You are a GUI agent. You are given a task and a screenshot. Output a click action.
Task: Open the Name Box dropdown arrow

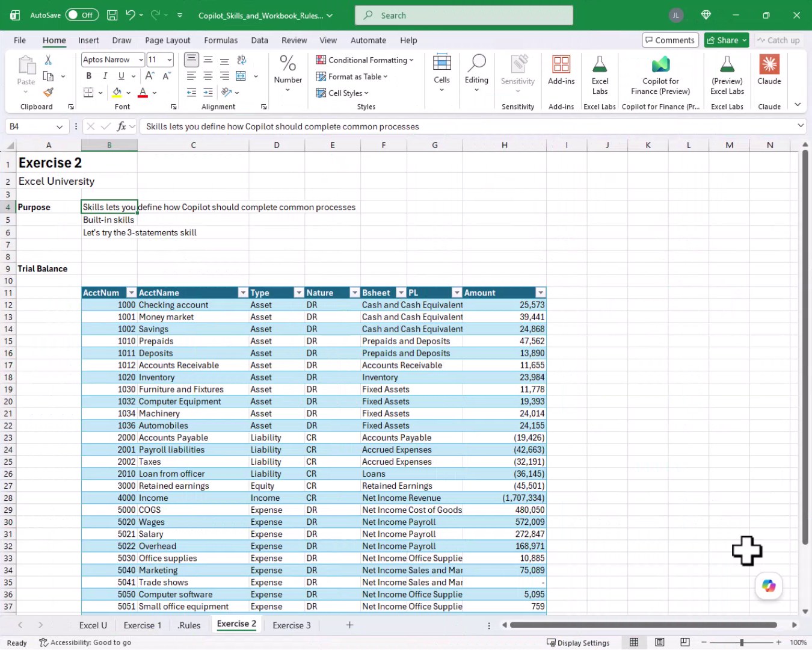coord(60,126)
